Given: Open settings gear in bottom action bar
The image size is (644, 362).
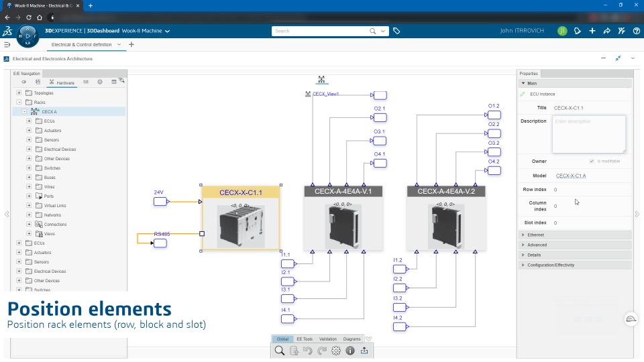Looking at the screenshot, I should coord(336,351).
